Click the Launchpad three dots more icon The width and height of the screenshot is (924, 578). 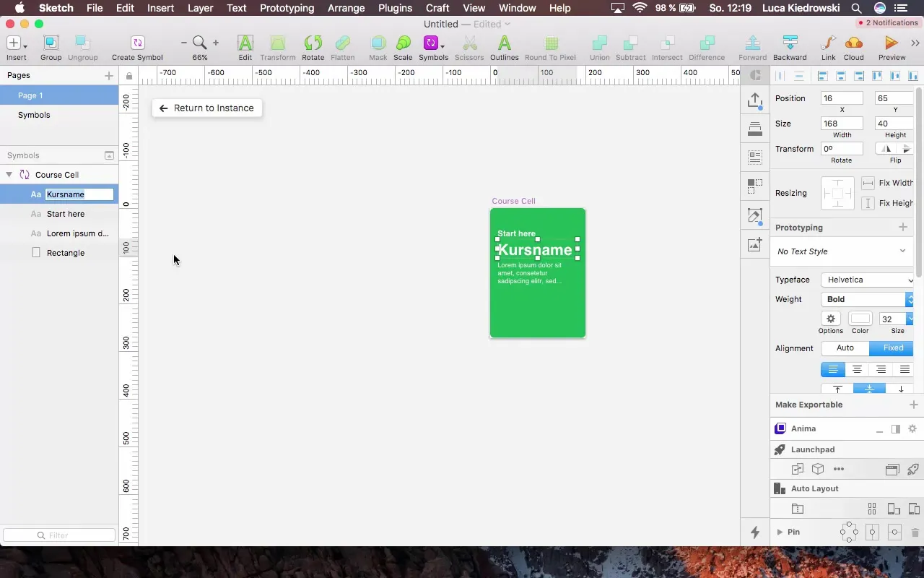click(x=839, y=469)
